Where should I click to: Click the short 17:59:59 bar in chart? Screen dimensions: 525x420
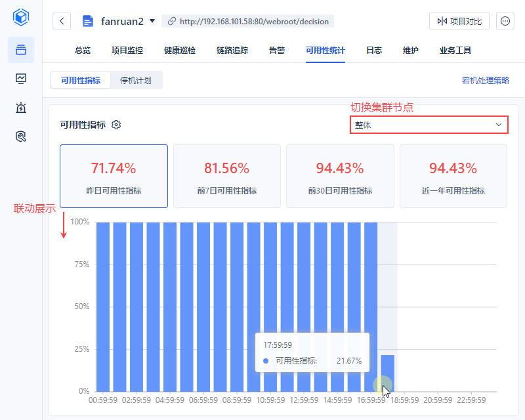pos(388,373)
